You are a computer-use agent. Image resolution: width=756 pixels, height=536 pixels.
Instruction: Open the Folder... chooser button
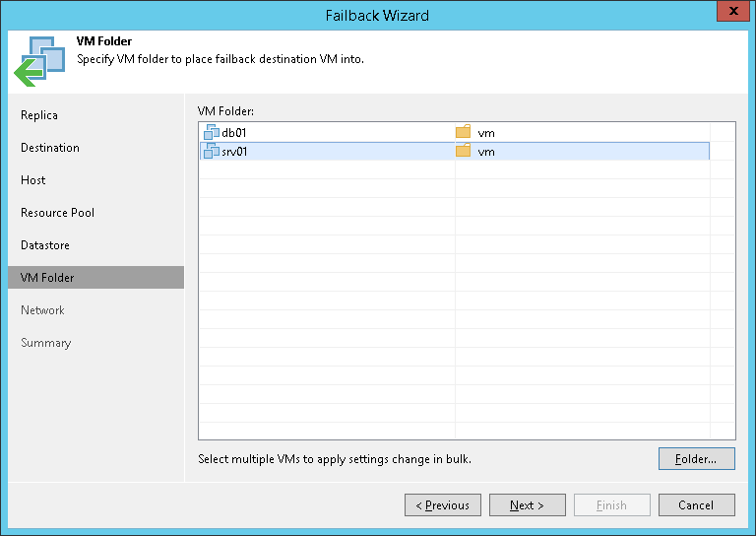pos(697,459)
